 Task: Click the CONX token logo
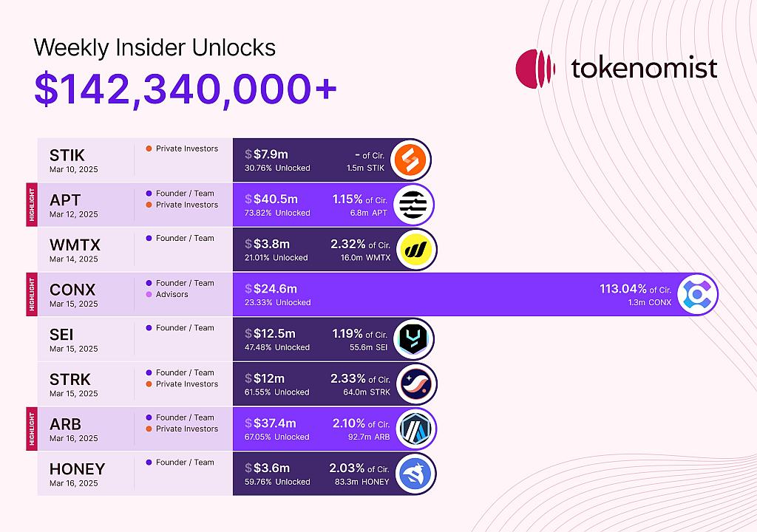coord(696,295)
